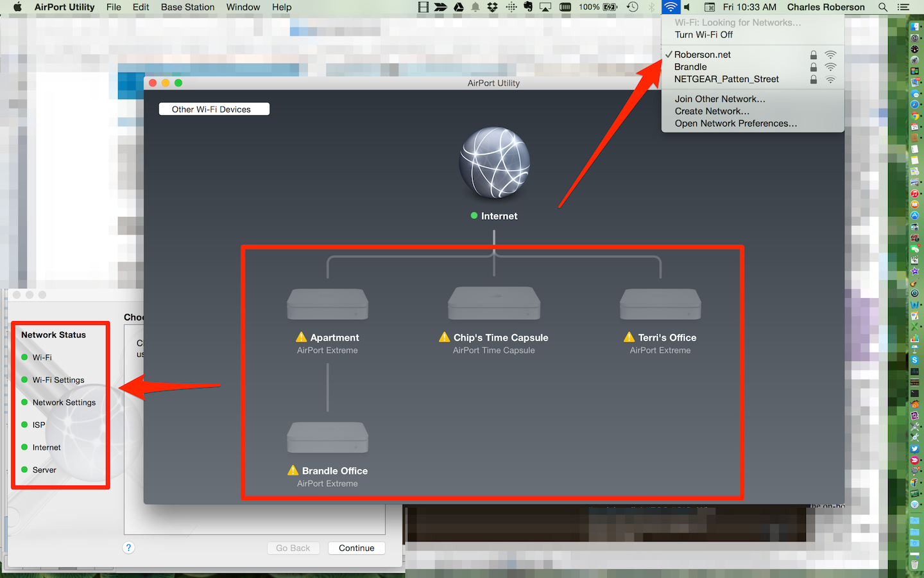Open Safari from the Dock
This screenshot has width=924, height=578.
(x=915, y=104)
